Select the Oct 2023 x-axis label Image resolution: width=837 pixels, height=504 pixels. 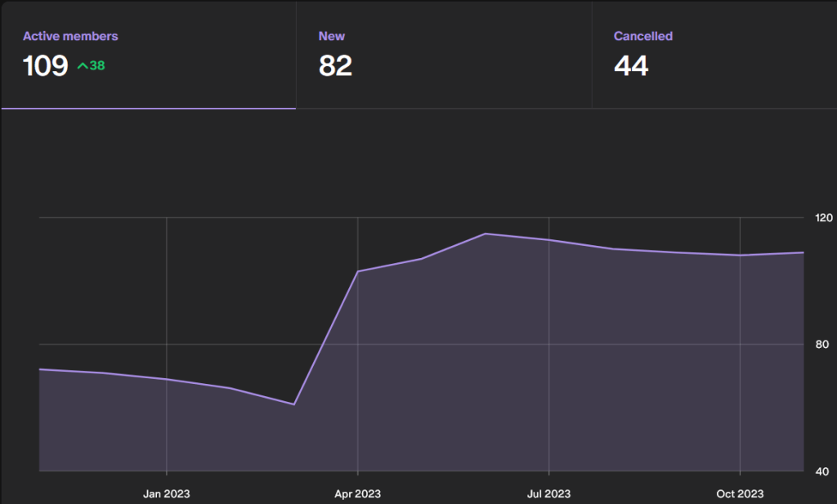(740, 493)
